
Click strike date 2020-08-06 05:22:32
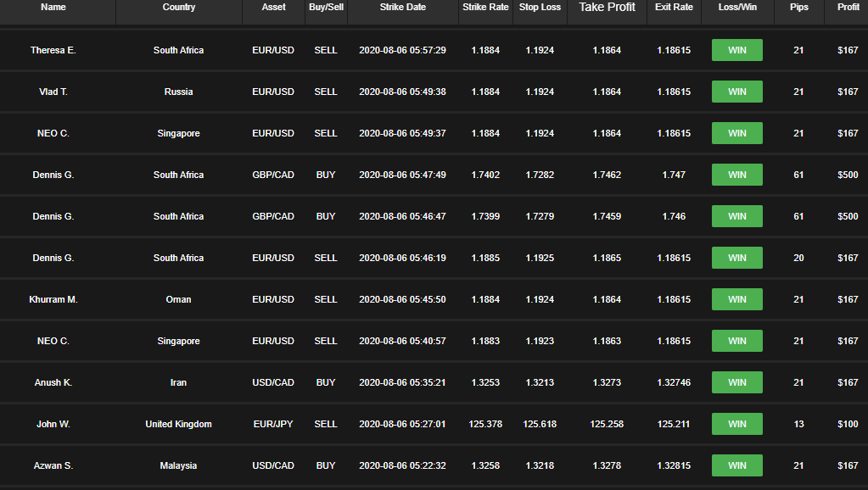(x=402, y=465)
